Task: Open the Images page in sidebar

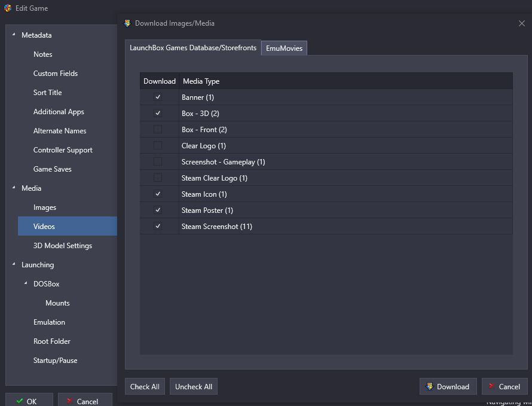Action: point(45,207)
